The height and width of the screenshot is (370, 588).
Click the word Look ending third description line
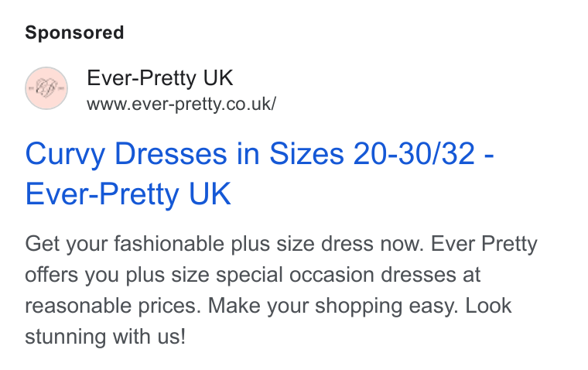coord(488,306)
